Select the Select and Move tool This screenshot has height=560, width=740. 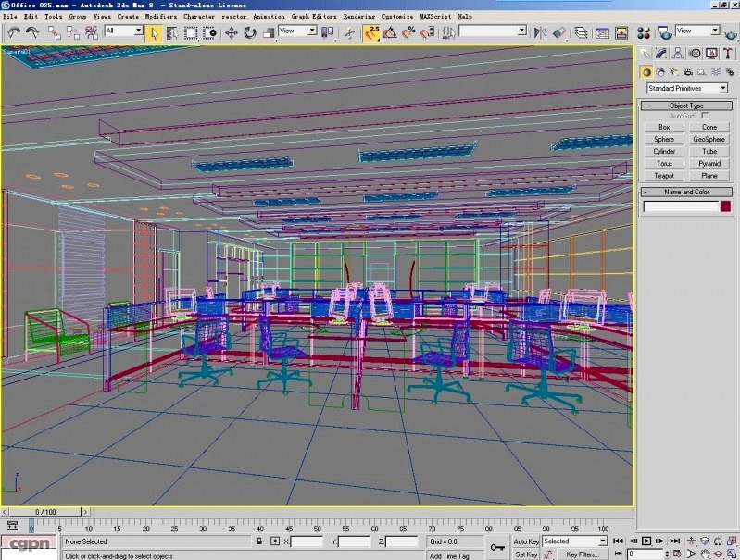[232, 32]
